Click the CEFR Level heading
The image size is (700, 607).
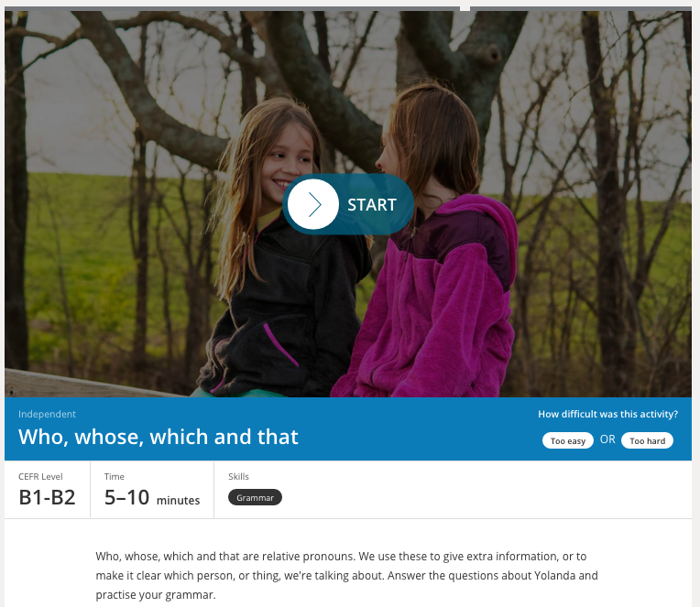40,476
